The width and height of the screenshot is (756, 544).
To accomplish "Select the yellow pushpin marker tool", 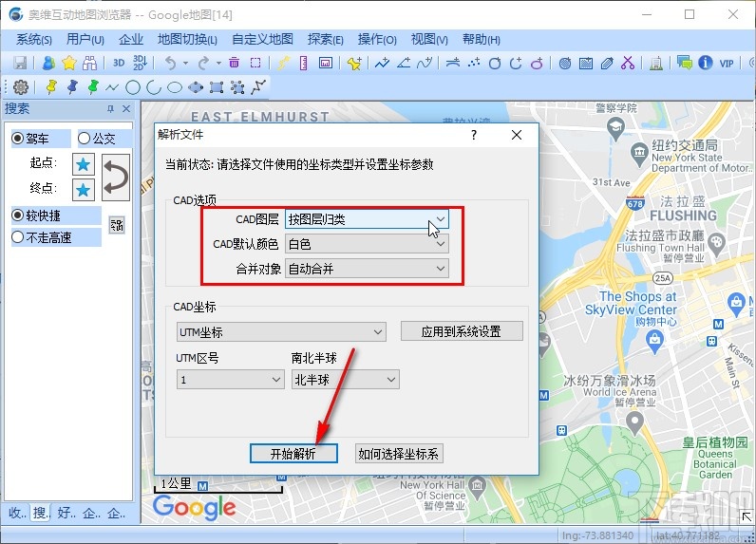I will pyautogui.click(x=51, y=87).
